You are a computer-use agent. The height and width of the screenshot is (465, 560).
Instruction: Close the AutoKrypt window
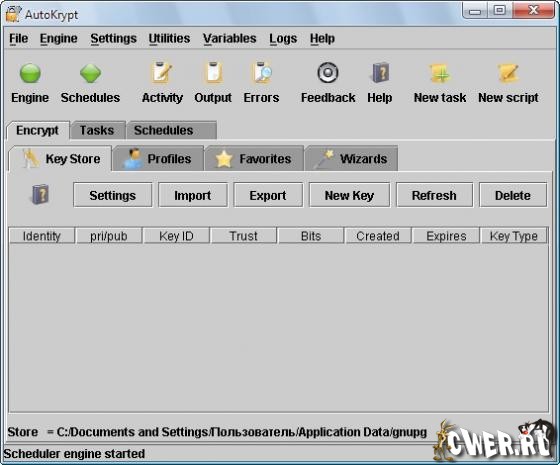[x=533, y=11]
